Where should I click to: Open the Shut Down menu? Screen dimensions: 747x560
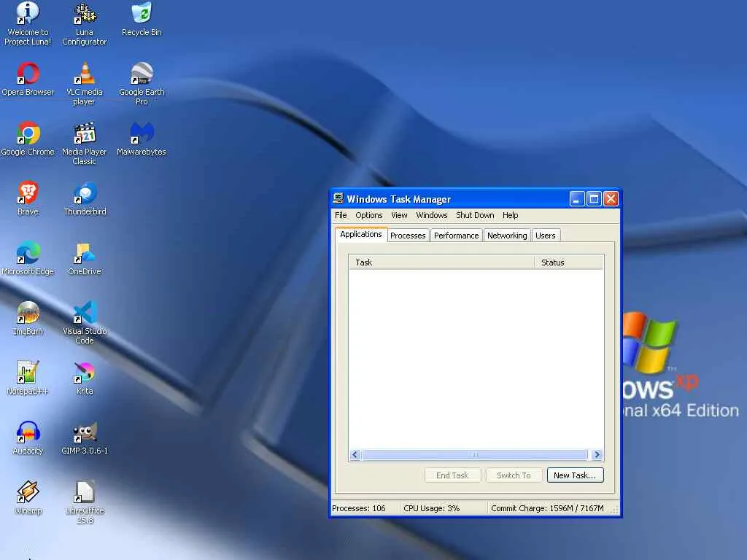(x=475, y=215)
